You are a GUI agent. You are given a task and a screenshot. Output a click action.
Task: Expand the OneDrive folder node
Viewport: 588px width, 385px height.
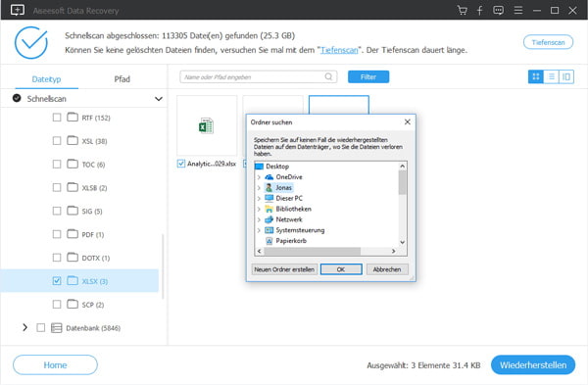259,177
